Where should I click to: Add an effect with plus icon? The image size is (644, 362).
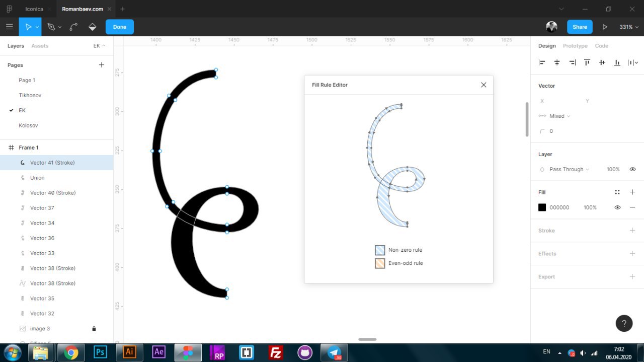click(632, 254)
